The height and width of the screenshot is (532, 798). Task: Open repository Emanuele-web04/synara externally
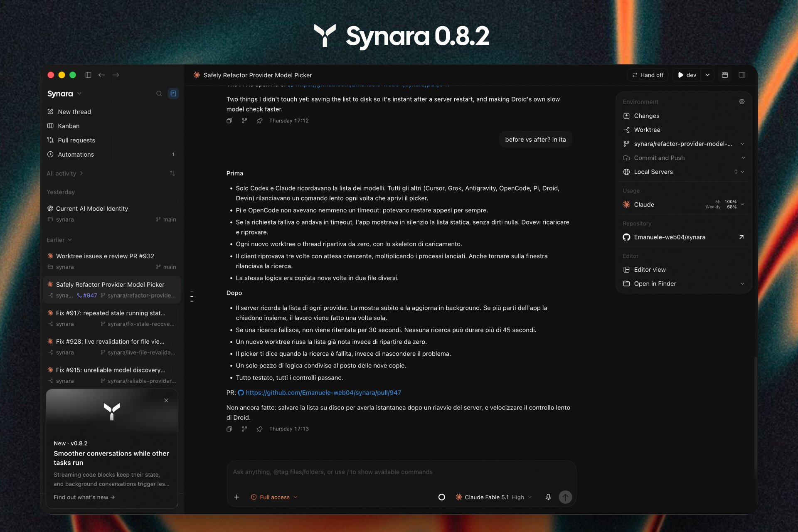pyautogui.click(x=741, y=237)
